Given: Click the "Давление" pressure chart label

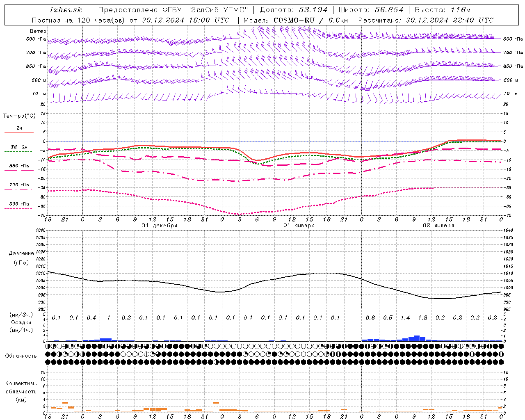Looking at the screenshot, I should coord(21,253).
